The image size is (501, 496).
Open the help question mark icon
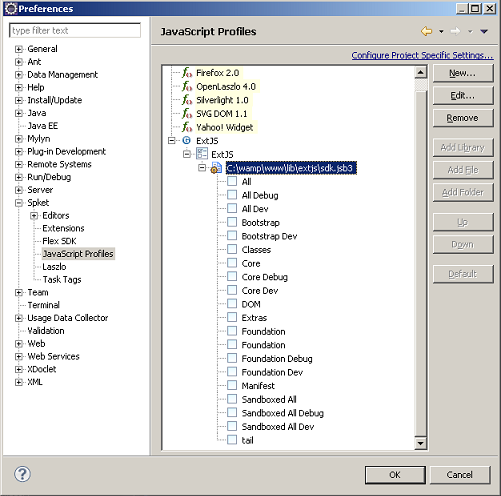[x=22, y=474]
